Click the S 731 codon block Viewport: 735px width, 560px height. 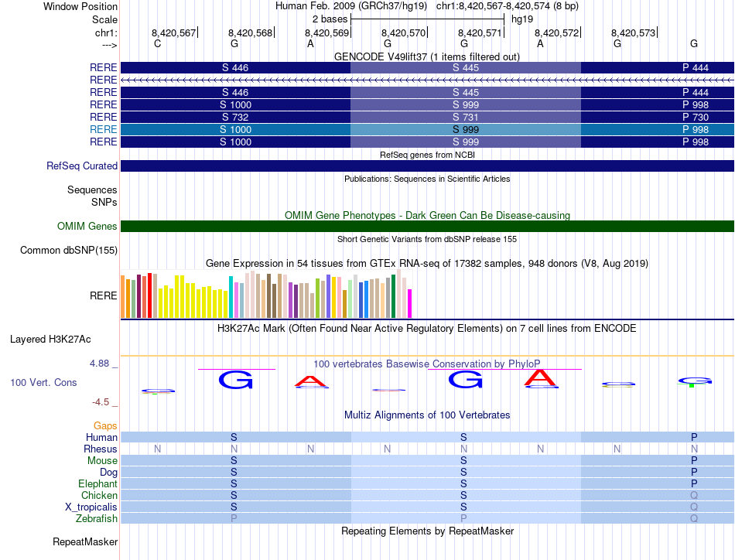point(466,117)
